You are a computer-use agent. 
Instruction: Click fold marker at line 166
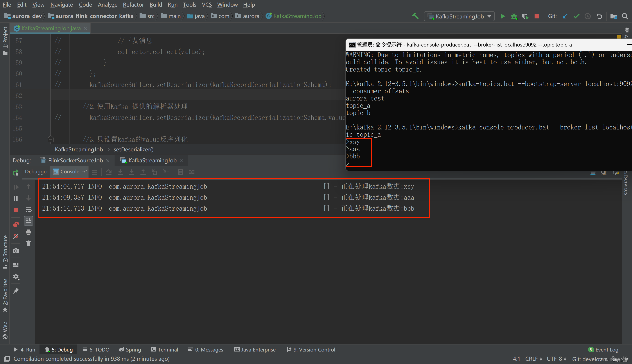pyautogui.click(x=50, y=139)
